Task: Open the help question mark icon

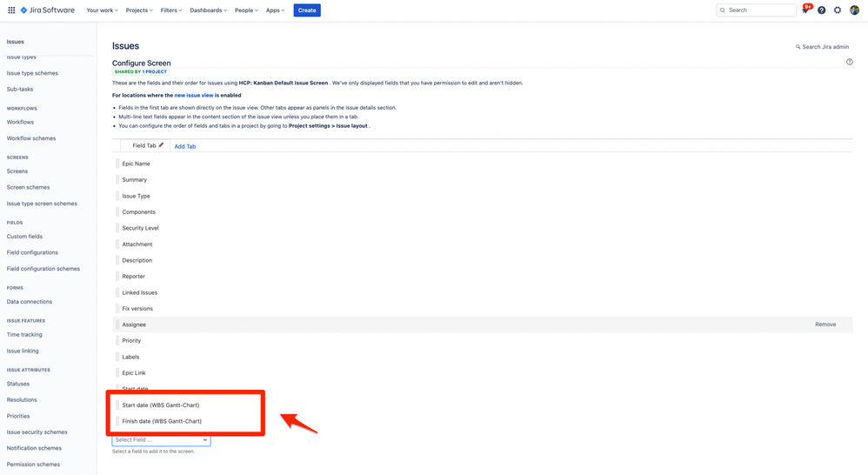Action: [822, 10]
